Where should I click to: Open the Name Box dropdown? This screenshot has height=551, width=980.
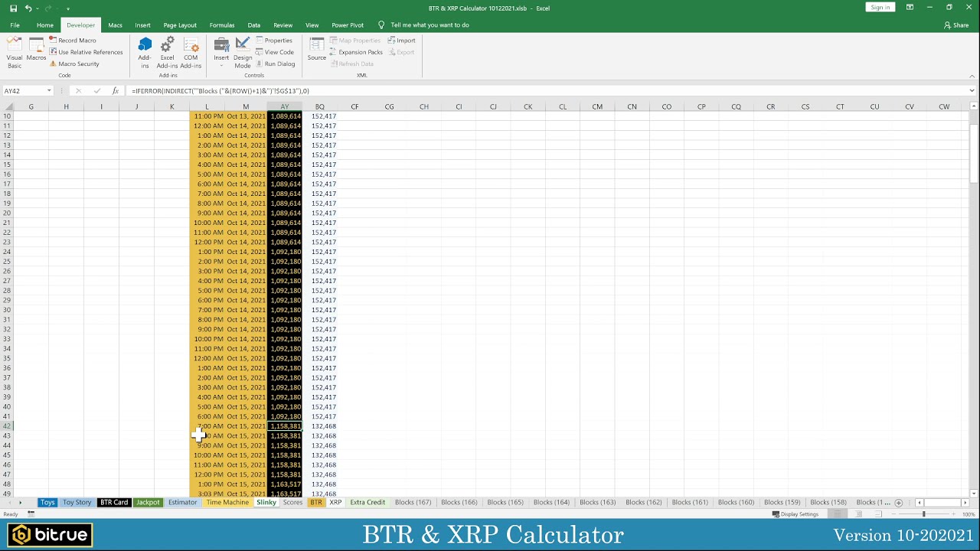(x=49, y=91)
